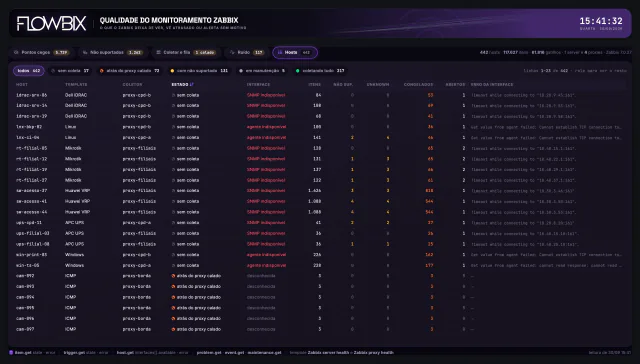The height and width of the screenshot is (364, 640).
Task: Sort by ESTADO column header
Action: [180, 84]
